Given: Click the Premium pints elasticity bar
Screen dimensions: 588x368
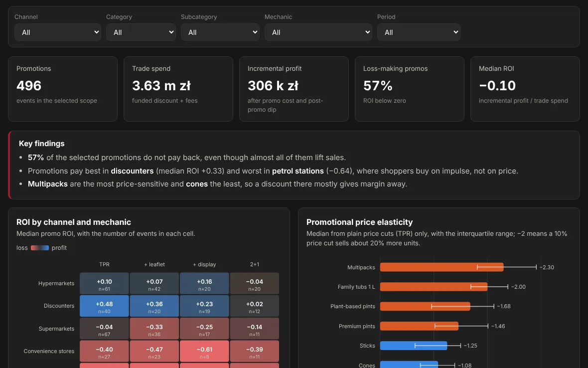Looking at the screenshot, I should pos(419,326).
